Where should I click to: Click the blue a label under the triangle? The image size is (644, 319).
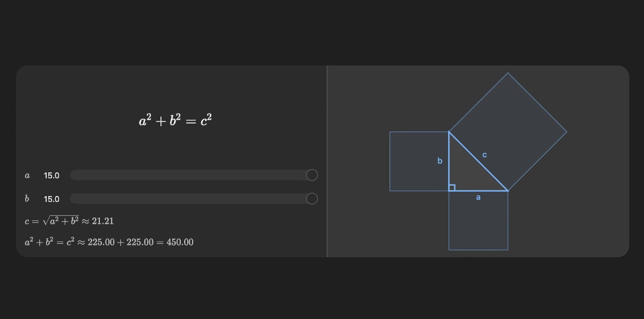point(478,198)
